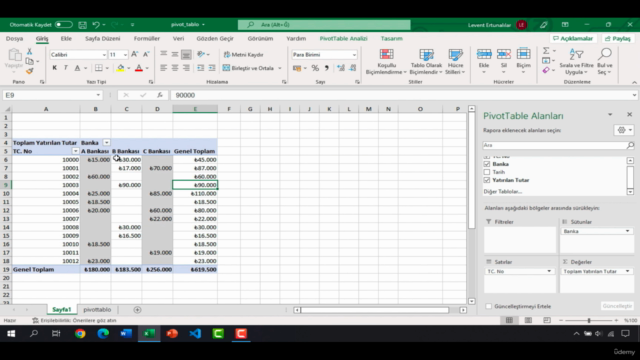Check Güncelleştirmeyi Ertele checkbox
The height and width of the screenshot is (360, 640).
point(489,306)
